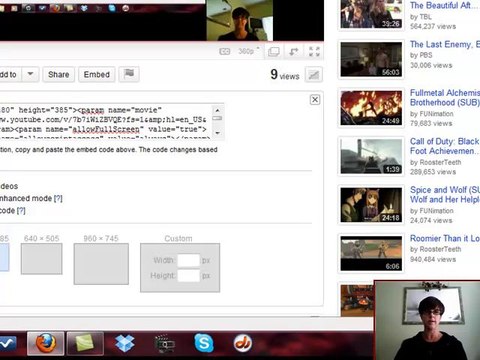Click the 'by PBS' channel text
This screenshot has width=480, height=360.
421,55
